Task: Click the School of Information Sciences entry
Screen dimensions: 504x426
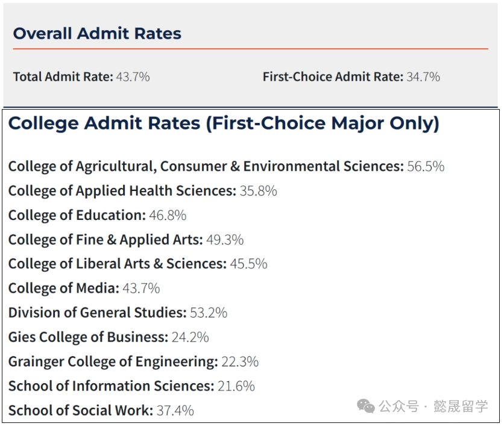Action: (111, 386)
